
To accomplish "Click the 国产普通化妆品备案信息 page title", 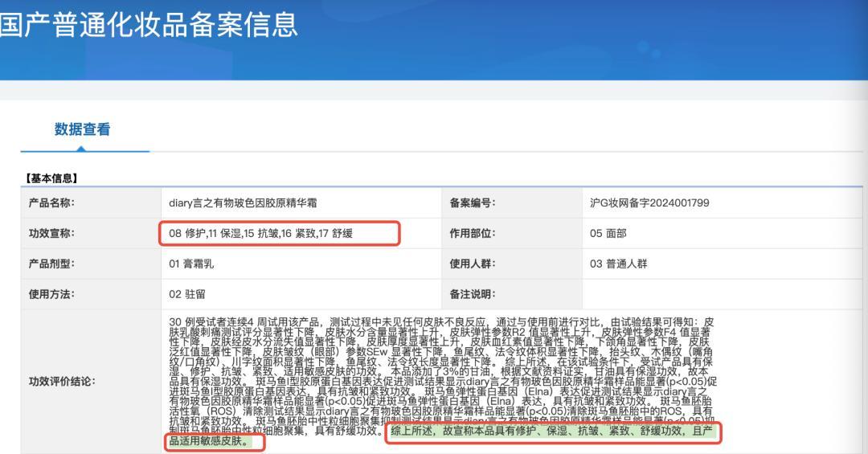I will pyautogui.click(x=149, y=25).
